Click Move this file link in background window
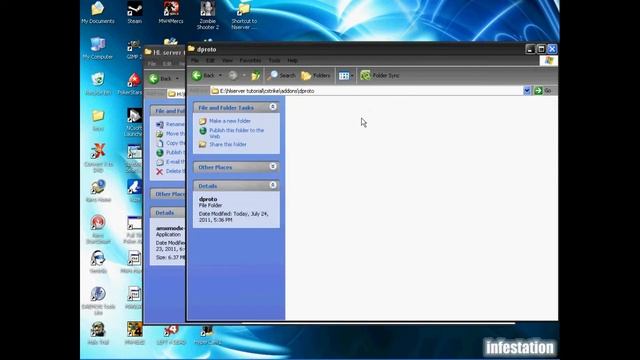The height and width of the screenshot is (360, 640). 175,134
